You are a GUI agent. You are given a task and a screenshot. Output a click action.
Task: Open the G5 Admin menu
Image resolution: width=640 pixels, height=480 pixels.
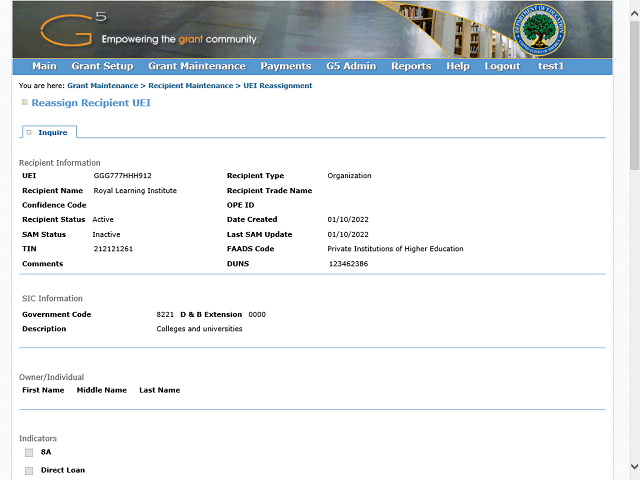[x=351, y=66]
